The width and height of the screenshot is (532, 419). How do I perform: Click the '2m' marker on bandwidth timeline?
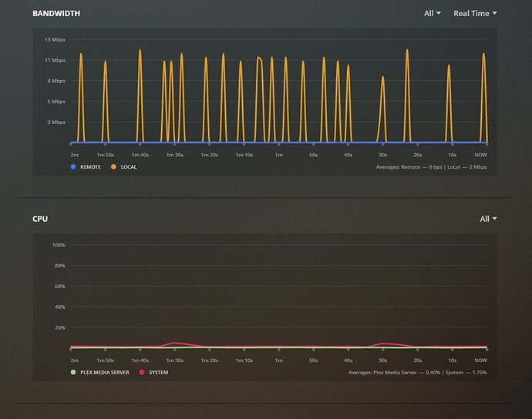(75, 155)
